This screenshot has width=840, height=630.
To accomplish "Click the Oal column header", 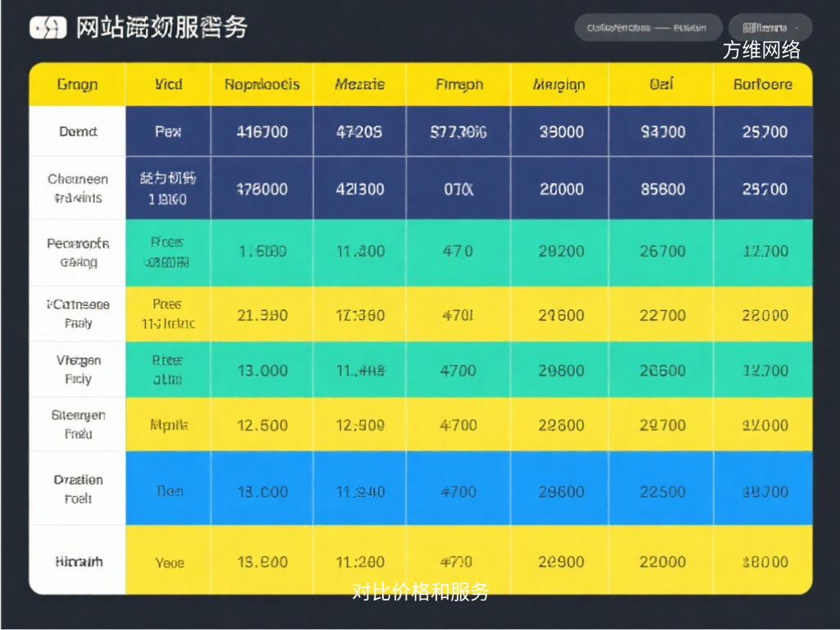I will pyautogui.click(x=661, y=84).
